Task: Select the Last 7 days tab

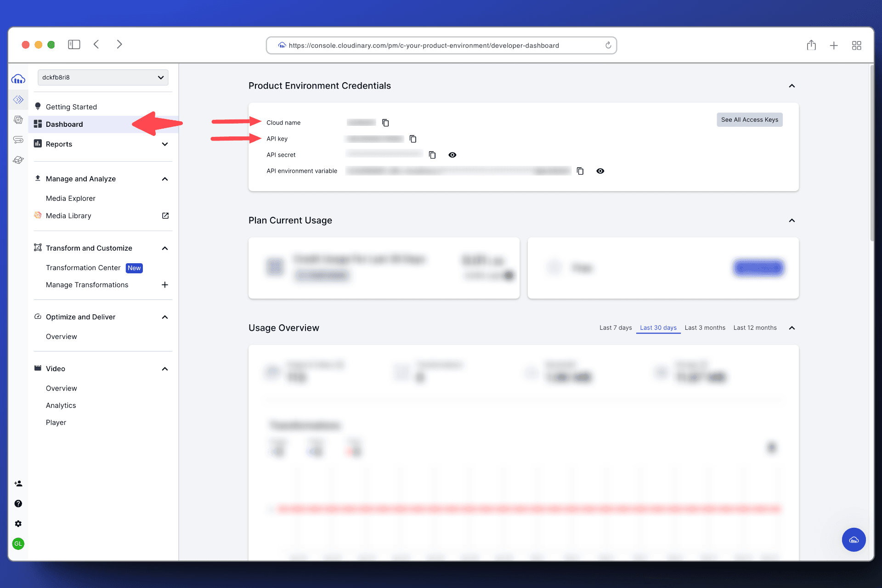Action: coord(616,328)
